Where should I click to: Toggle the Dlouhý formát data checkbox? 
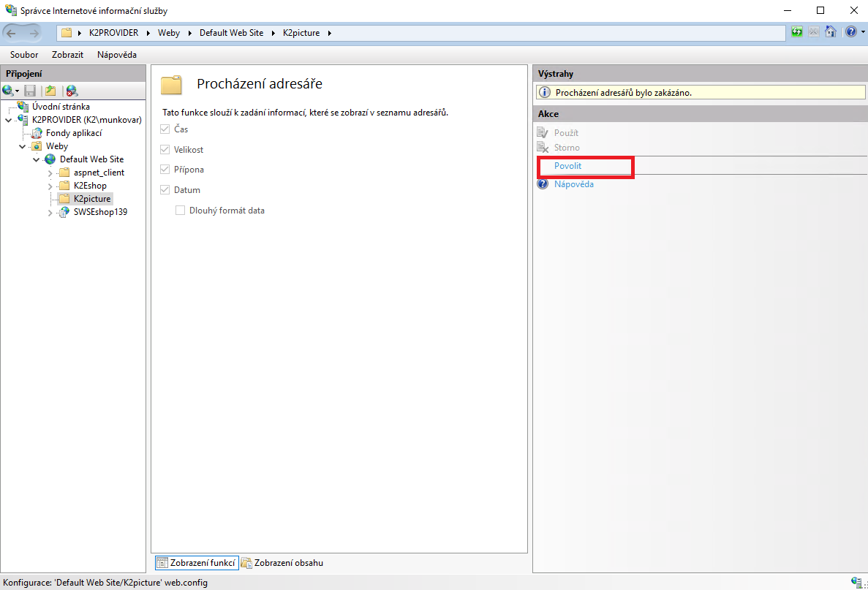point(180,211)
